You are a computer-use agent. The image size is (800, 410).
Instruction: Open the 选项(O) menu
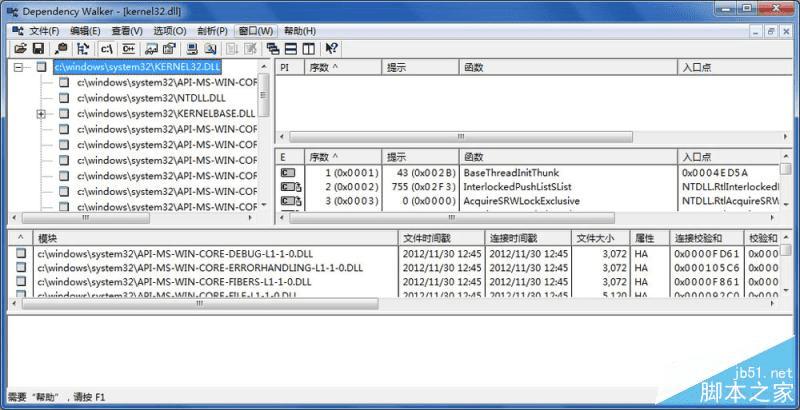(170, 31)
